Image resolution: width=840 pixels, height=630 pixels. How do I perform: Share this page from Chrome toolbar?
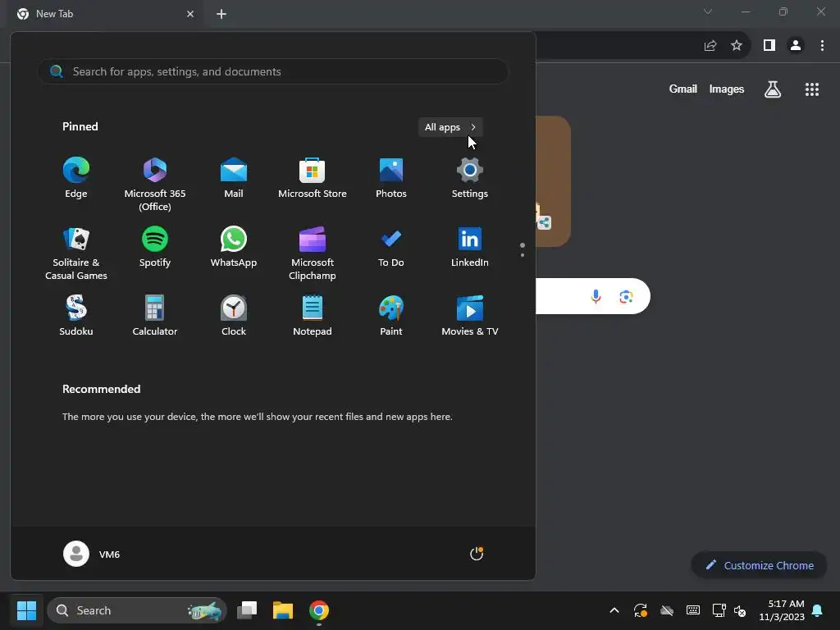(x=710, y=46)
